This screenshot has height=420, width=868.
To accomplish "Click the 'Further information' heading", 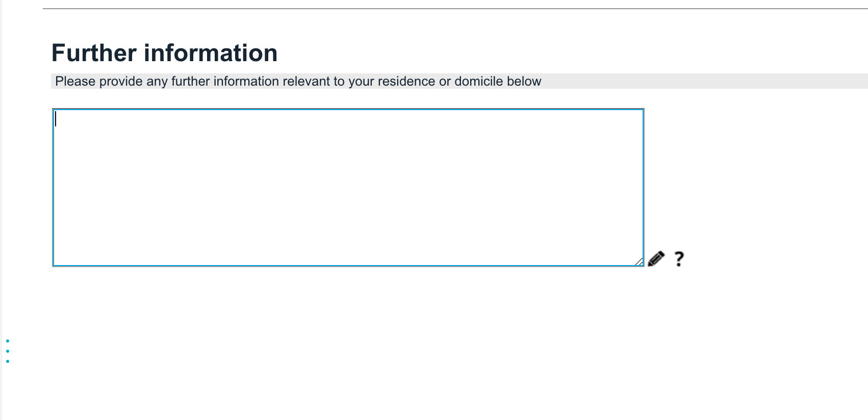I will (164, 53).
